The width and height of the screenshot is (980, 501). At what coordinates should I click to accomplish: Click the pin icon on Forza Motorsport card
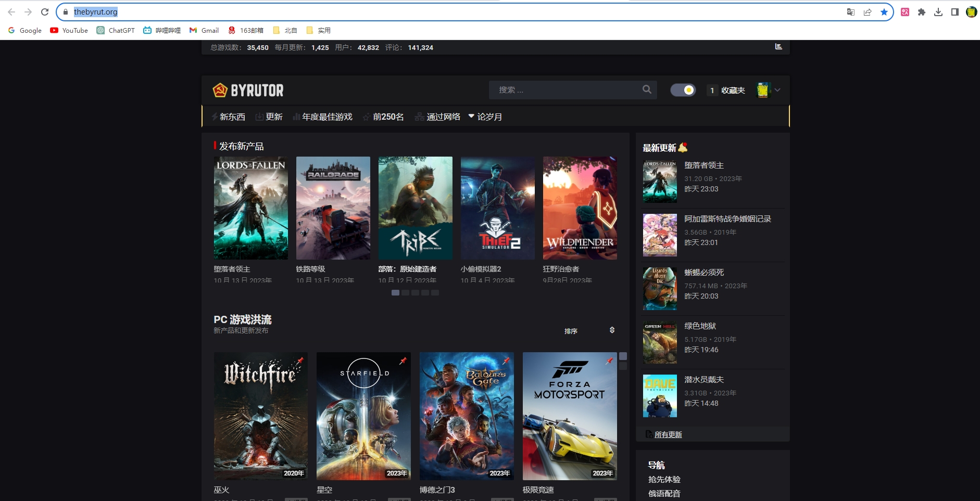click(609, 360)
